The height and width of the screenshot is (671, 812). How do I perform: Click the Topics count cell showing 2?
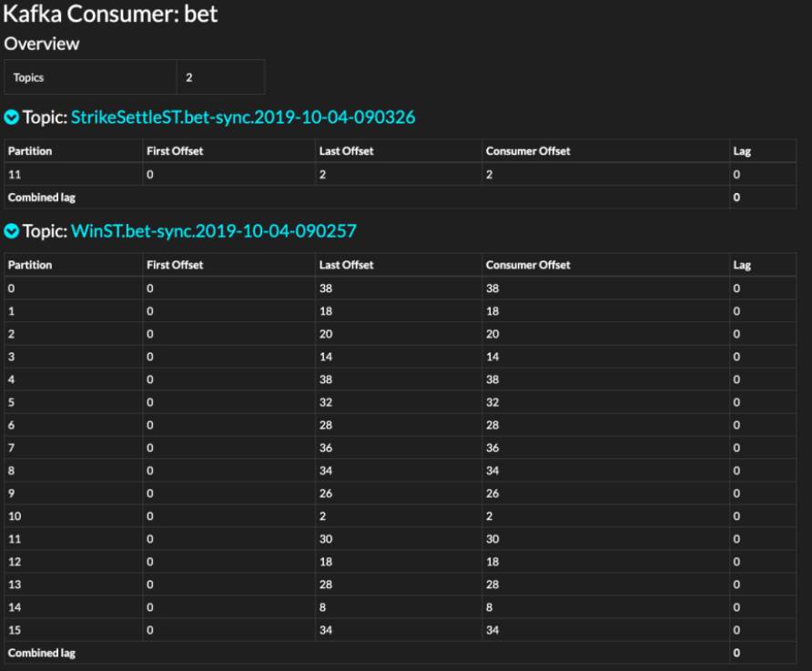189,78
